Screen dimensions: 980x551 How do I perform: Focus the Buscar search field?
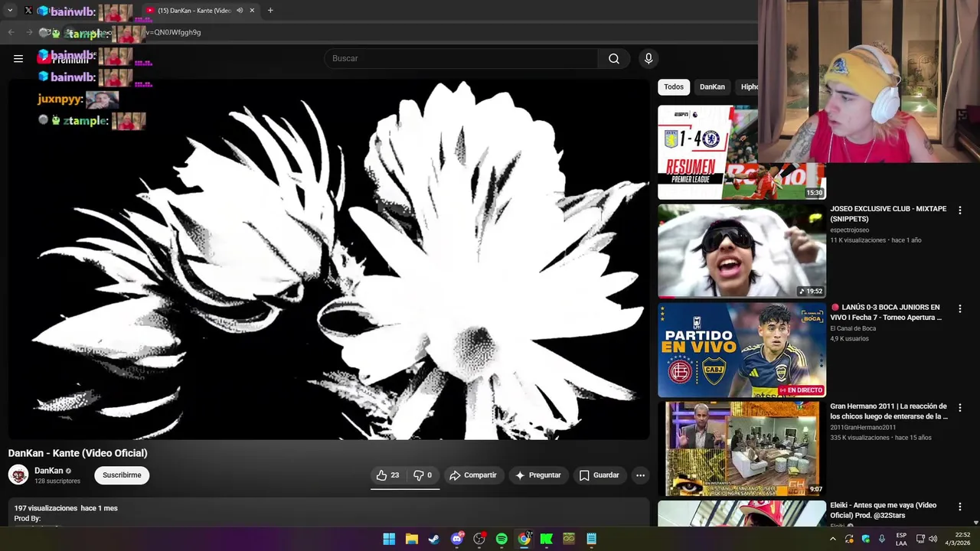[x=462, y=58]
